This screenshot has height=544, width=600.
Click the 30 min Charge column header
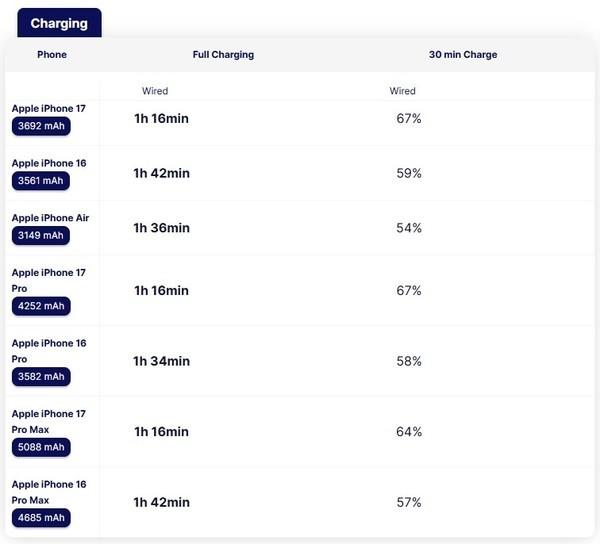click(463, 55)
